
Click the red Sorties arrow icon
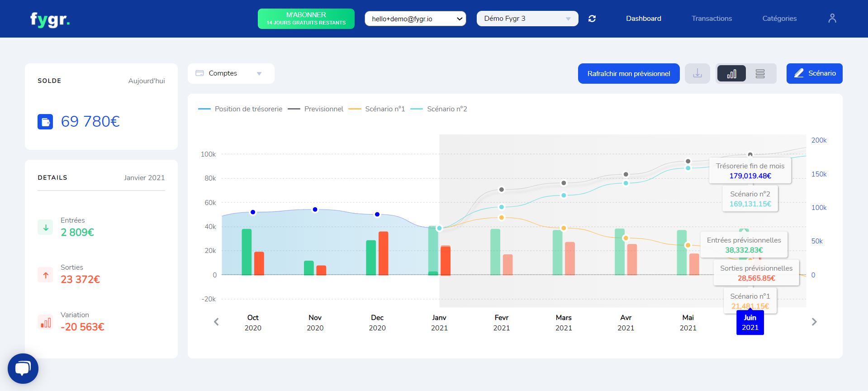(45, 275)
